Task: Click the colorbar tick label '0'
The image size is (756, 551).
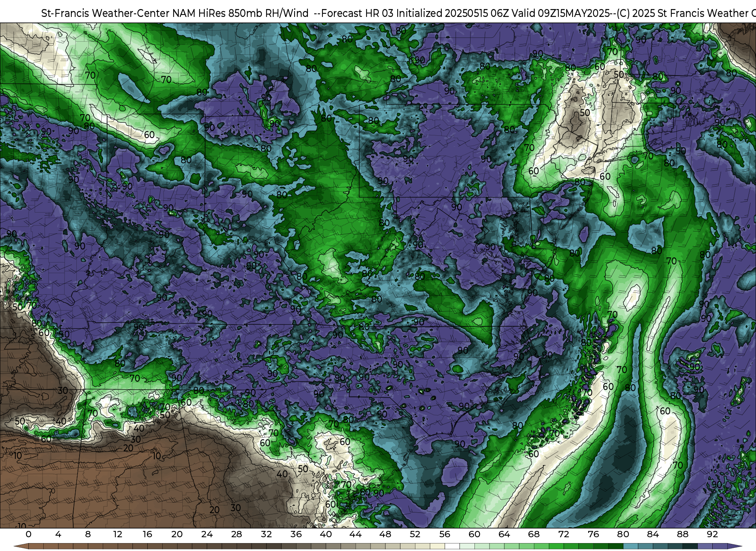Action: pos(28,534)
